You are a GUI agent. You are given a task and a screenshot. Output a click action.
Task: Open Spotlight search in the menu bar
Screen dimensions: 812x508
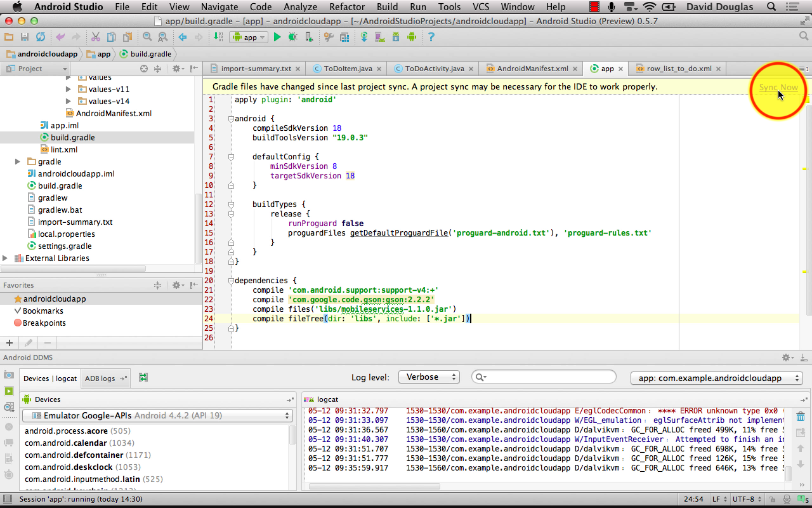tap(771, 7)
